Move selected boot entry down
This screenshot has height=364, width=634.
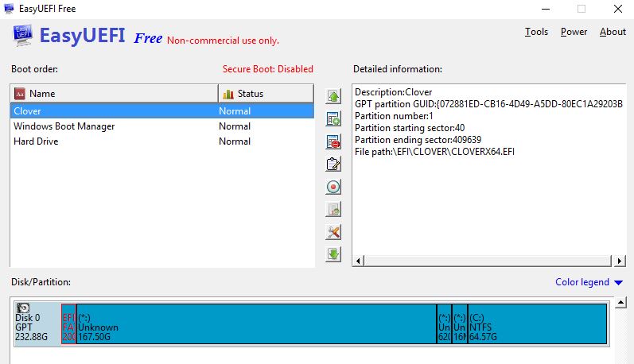click(333, 254)
